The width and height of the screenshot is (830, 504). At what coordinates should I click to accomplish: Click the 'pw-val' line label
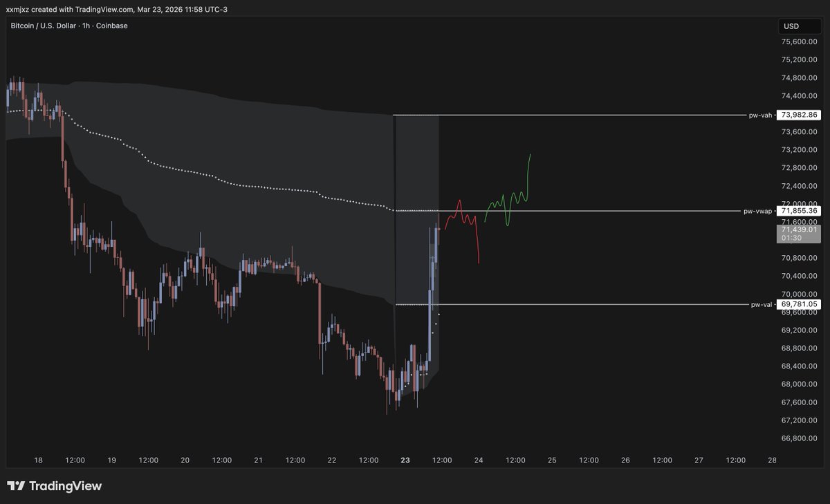point(760,304)
